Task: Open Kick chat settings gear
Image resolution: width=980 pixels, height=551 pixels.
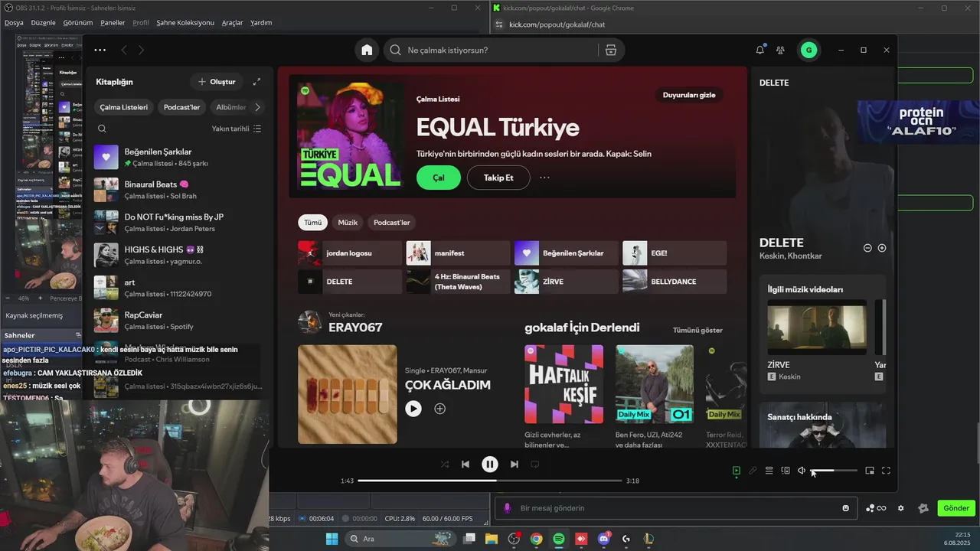Action: (x=900, y=508)
